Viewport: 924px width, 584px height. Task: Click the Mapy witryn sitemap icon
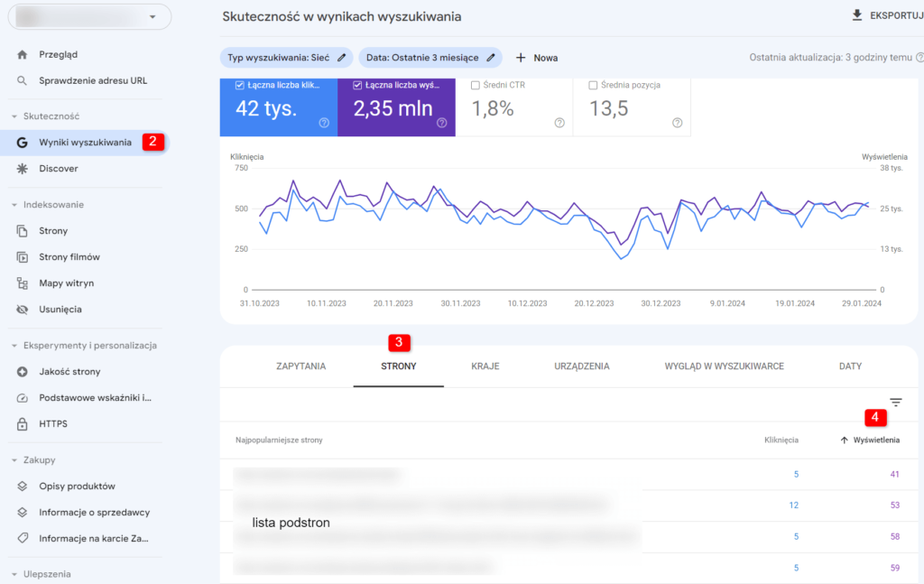tap(22, 283)
